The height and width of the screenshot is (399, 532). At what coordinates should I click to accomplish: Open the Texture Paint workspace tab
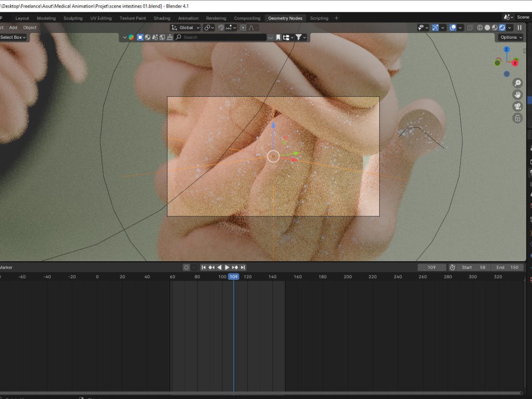tap(132, 18)
